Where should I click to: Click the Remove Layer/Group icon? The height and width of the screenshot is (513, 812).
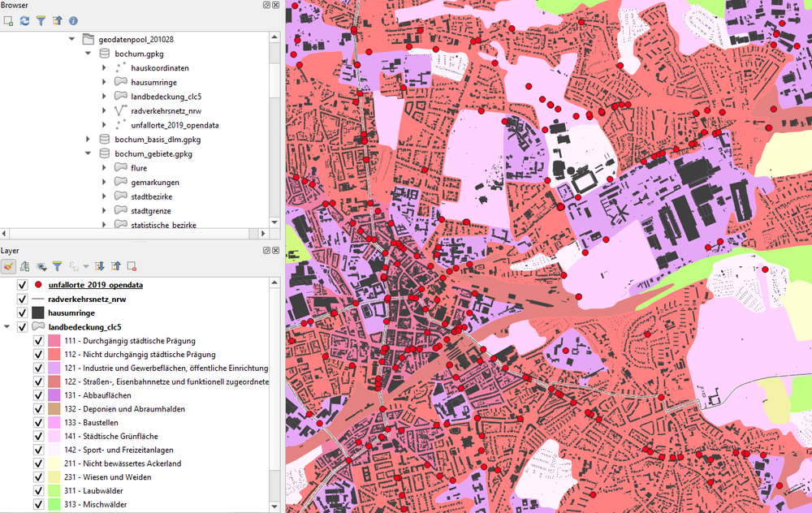coord(132,265)
